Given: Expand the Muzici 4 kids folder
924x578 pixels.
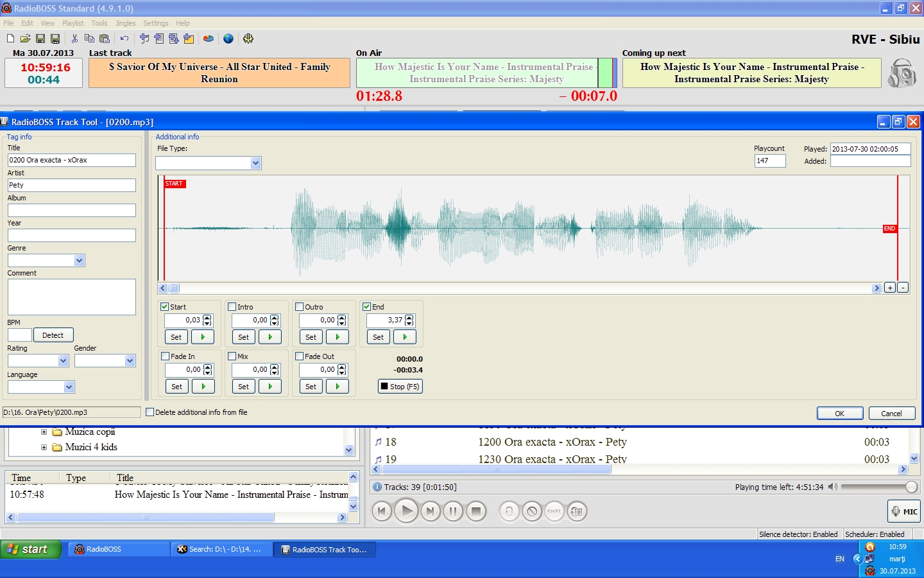Looking at the screenshot, I should pyautogui.click(x=44, y=448).
